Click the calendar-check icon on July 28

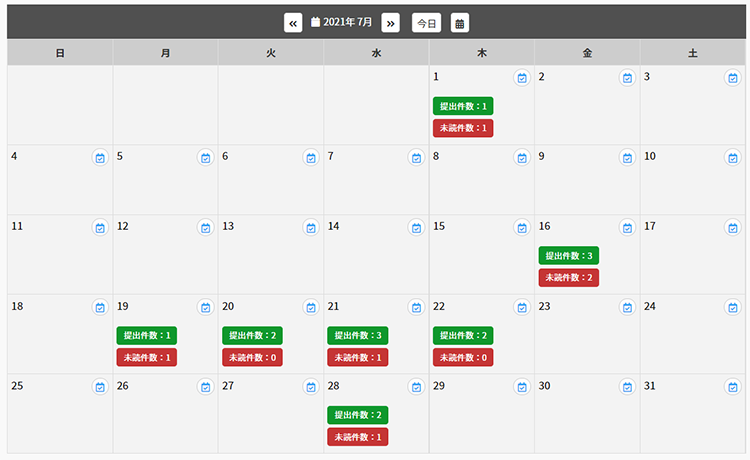coord(416,387)
